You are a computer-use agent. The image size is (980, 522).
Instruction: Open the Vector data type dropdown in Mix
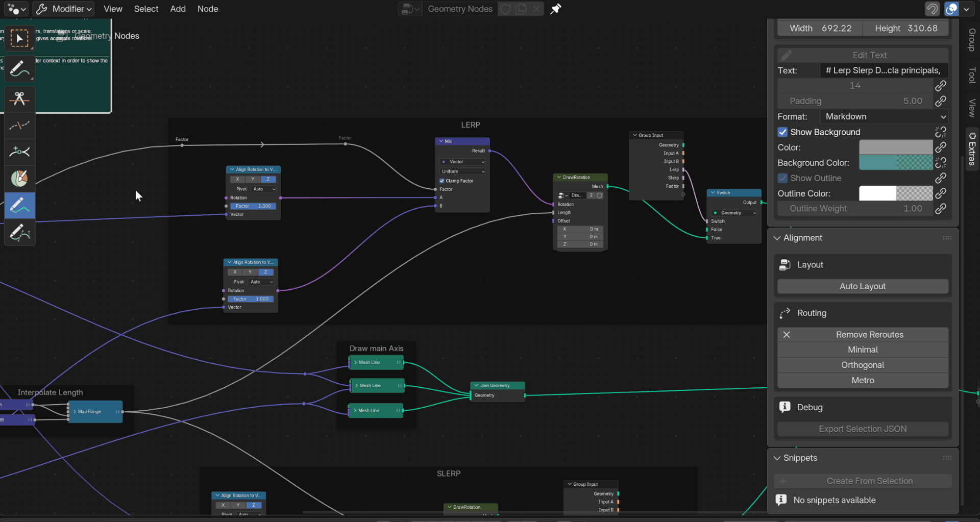[462, 162]
